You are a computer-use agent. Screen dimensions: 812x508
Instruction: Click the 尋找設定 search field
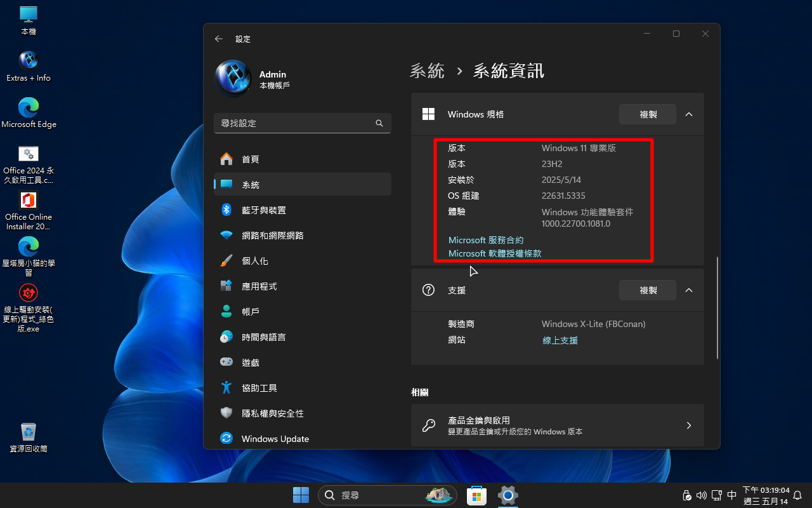[303, 123]
